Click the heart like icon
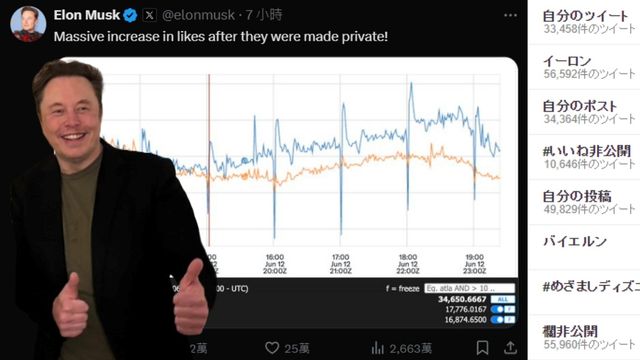640x360 pixels. coord(272,348)
